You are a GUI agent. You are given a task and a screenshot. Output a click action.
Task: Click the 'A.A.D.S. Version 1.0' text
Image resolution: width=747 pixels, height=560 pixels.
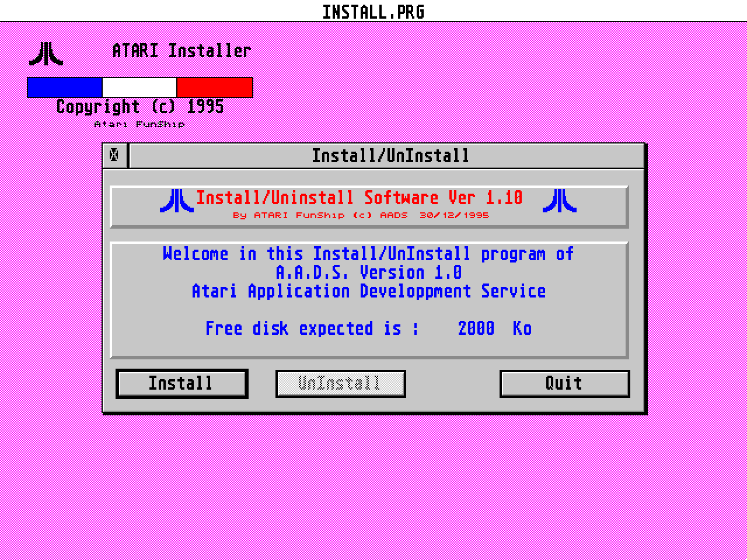369,272
